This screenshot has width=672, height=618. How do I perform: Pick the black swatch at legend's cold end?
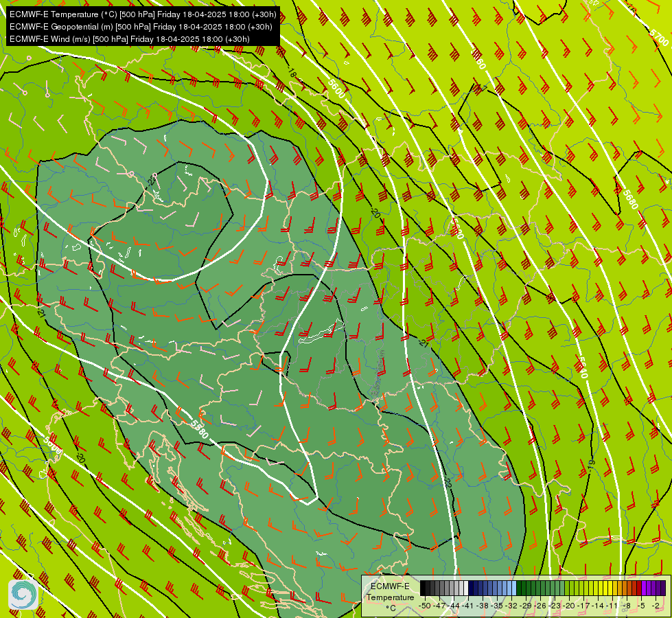point(423,588)
